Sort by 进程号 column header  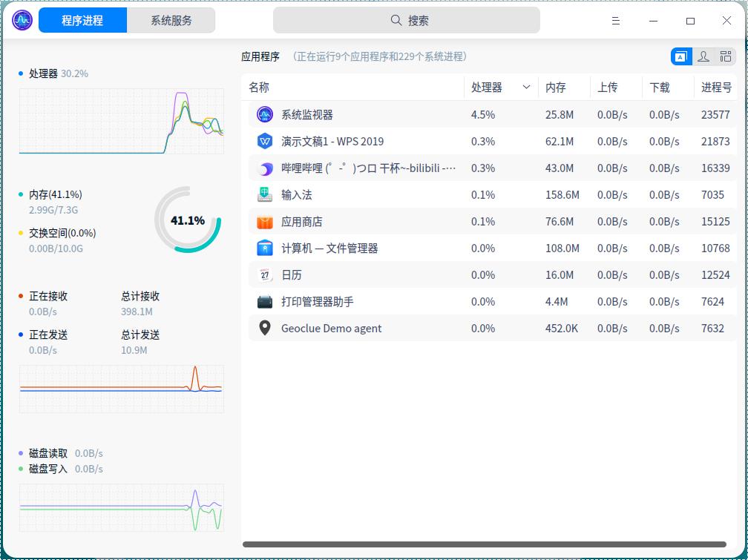[x=716, y=88]
